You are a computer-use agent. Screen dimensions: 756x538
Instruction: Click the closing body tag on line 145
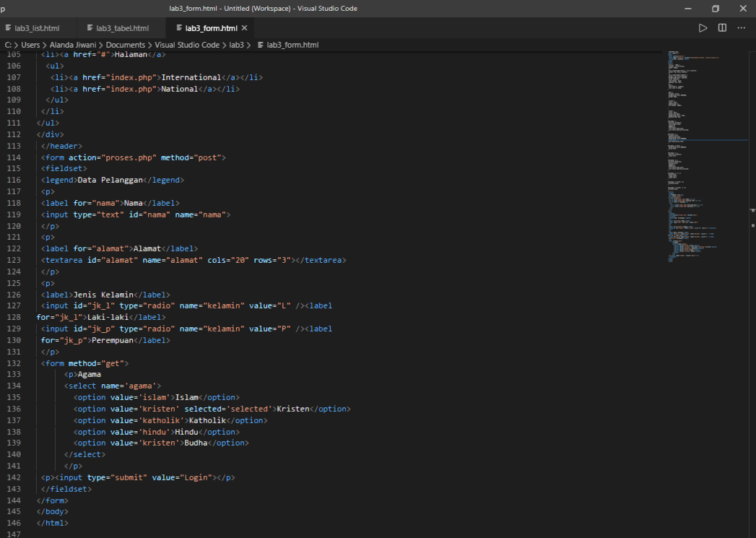click(x=52, y=511)
